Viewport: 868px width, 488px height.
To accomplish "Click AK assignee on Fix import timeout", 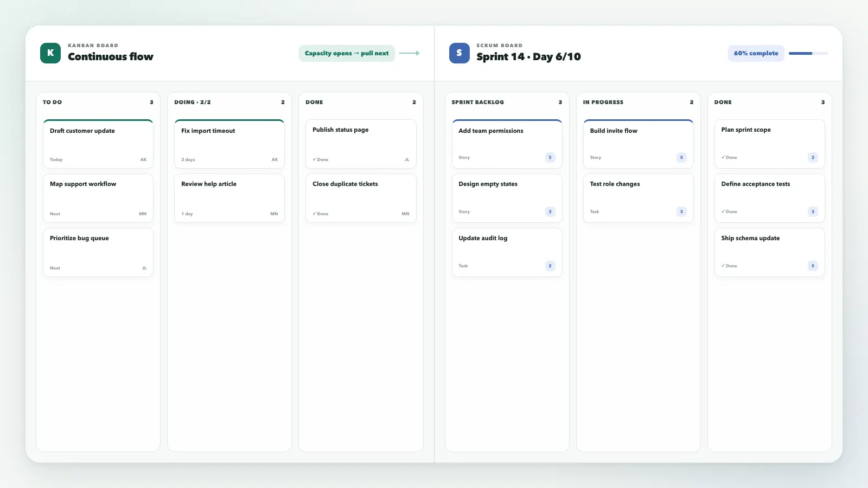I will pyautogui.click(x=275, y=159).
